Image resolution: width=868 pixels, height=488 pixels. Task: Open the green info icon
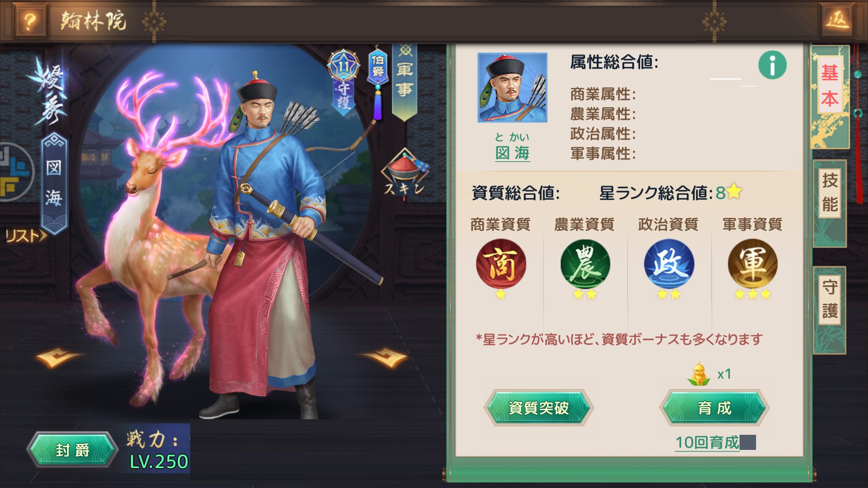point(772,65)
